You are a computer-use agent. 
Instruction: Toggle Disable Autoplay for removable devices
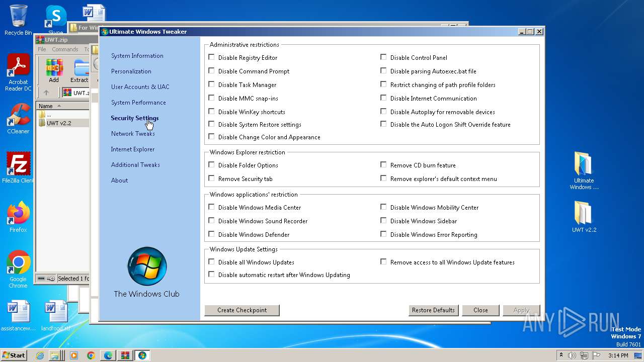click(x=383, y=112)
